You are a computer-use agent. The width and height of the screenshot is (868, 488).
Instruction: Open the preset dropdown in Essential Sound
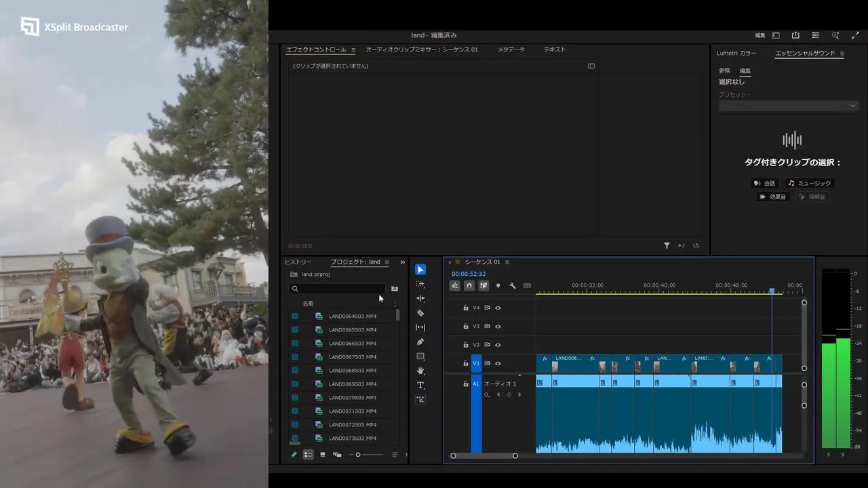(788, 106)
